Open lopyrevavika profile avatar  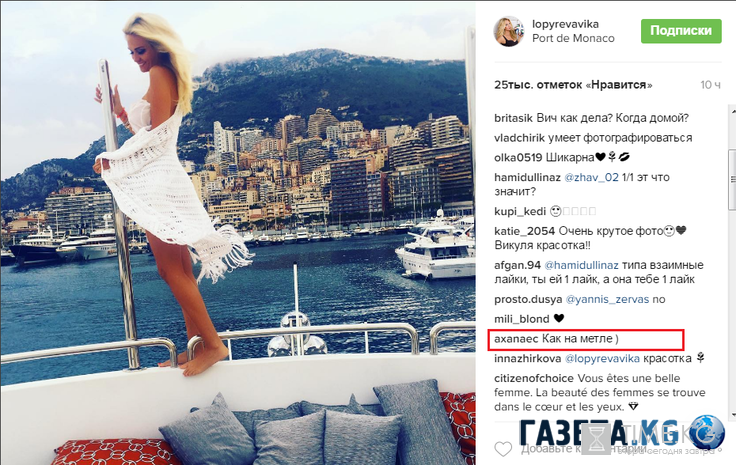[x=508, y=31]
